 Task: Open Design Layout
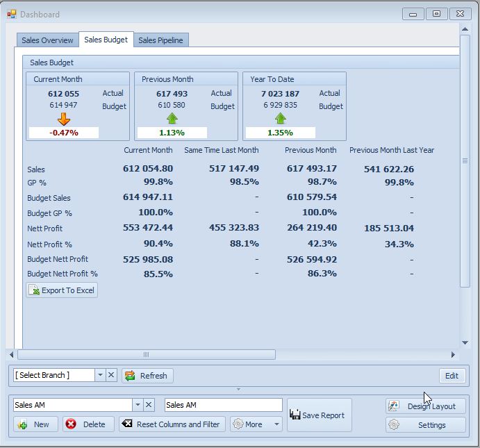coord(426,406)
